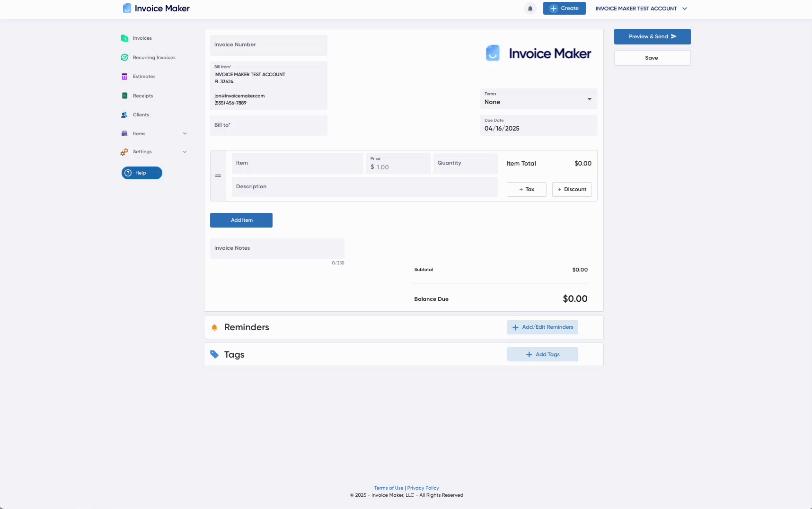Focus the Quantity field
This screenshot has height=509, width=812.
466,163
